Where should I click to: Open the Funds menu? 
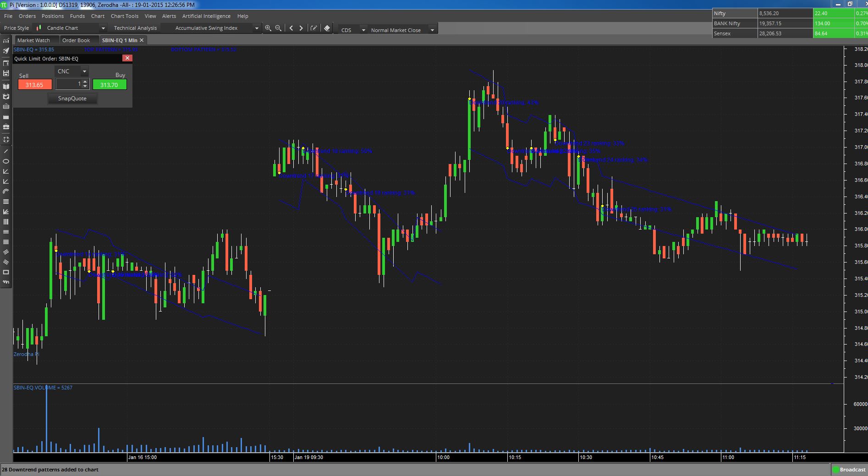(77, 16)
